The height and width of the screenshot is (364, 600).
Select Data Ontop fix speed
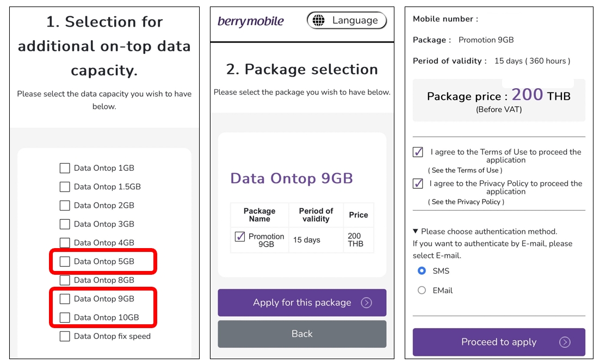tap(65, 336)
